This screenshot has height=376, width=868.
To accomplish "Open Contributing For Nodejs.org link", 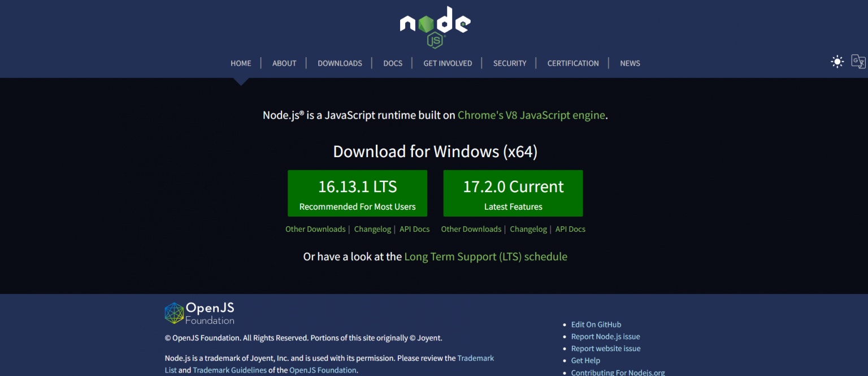I will (x=618, y=372).
